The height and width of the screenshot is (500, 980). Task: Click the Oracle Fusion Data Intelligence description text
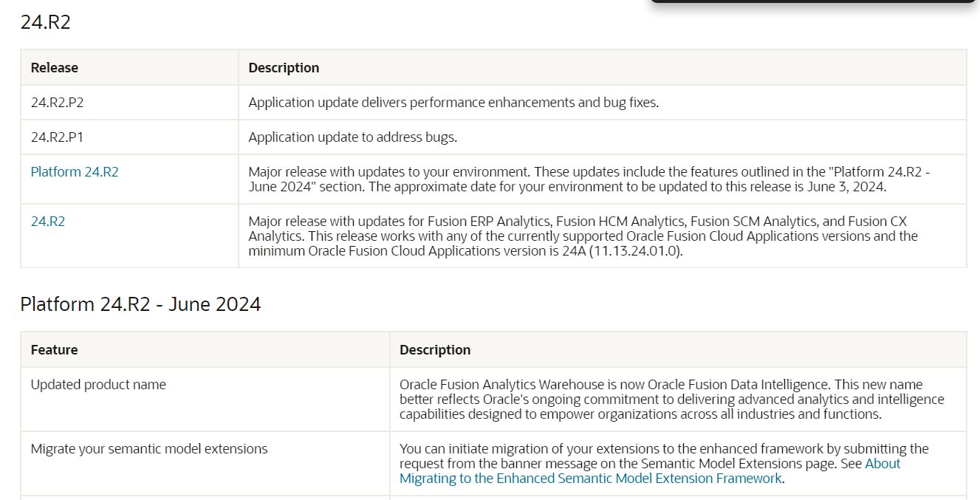pos(671,400)
